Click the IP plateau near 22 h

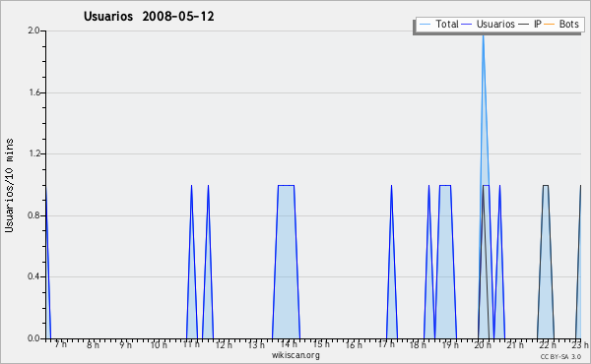pos(546,262)
